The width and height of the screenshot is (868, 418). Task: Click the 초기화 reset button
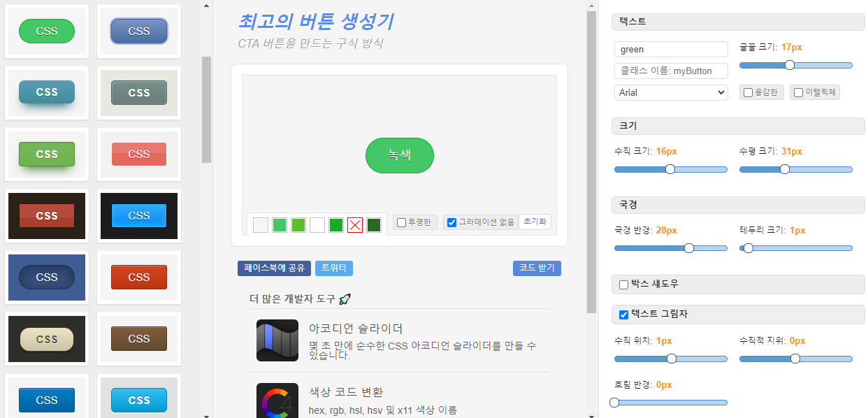[535, 222]
